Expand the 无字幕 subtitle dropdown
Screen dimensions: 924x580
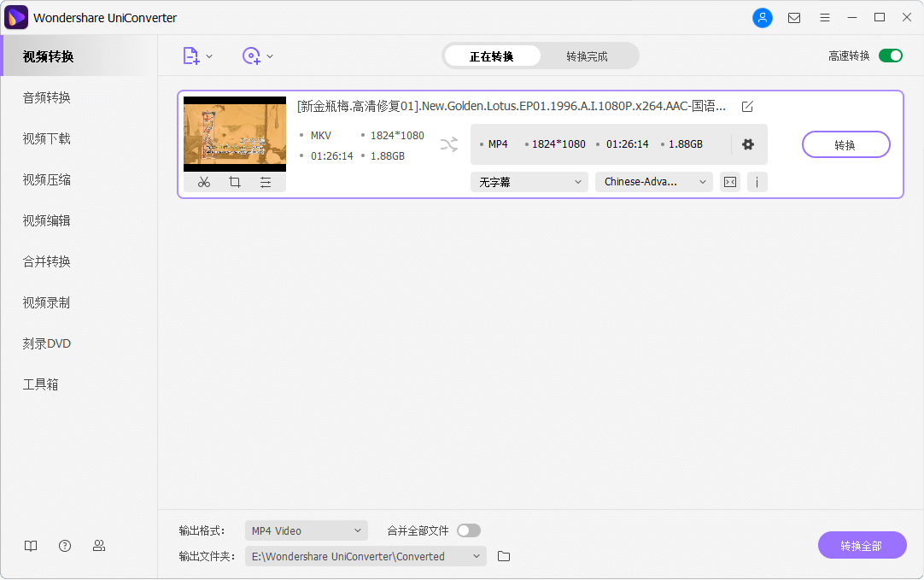pos(529,182)
